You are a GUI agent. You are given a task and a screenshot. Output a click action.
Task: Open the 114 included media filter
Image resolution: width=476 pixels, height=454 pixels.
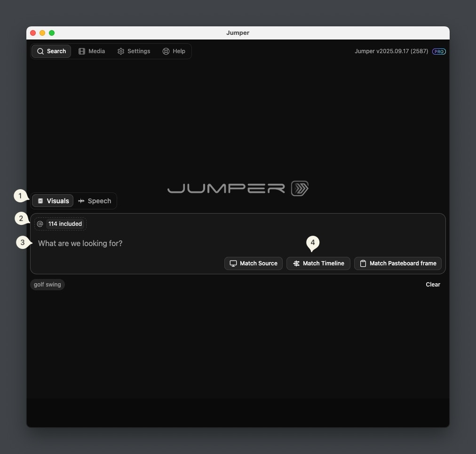point(60,224)
